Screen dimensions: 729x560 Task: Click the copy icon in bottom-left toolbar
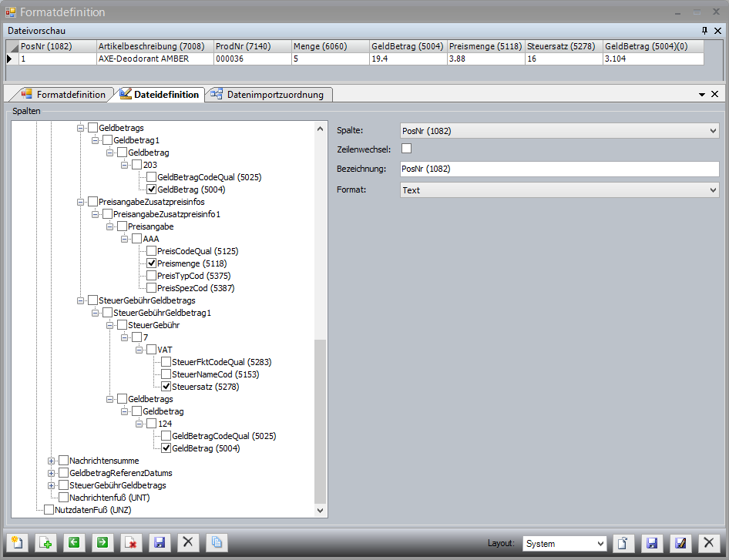217,543
